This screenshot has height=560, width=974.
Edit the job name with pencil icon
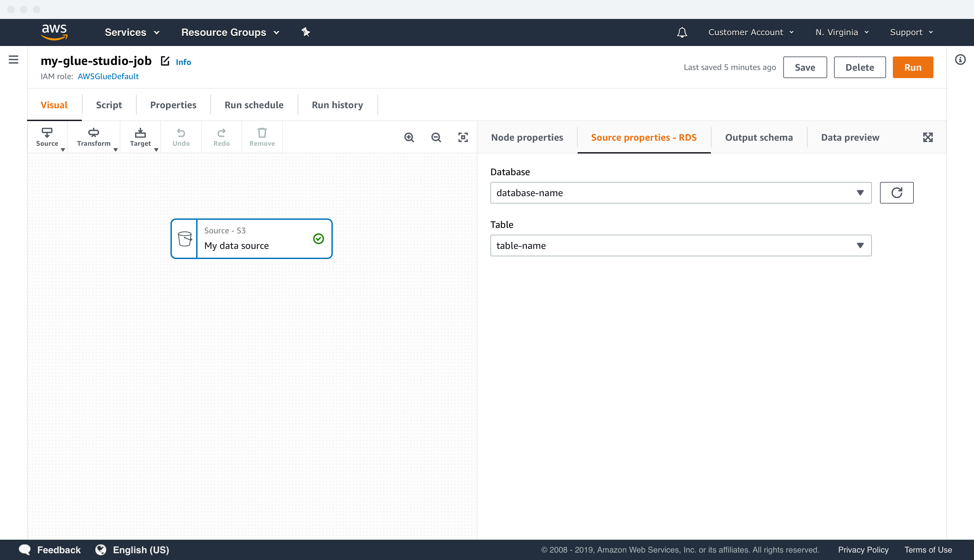coord(165,61)
